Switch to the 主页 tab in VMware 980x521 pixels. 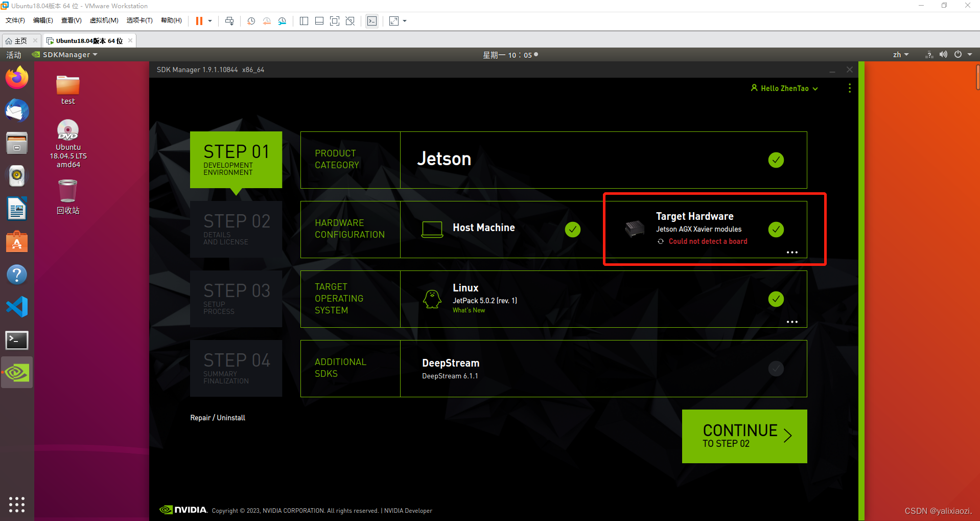tap(20, 40)
